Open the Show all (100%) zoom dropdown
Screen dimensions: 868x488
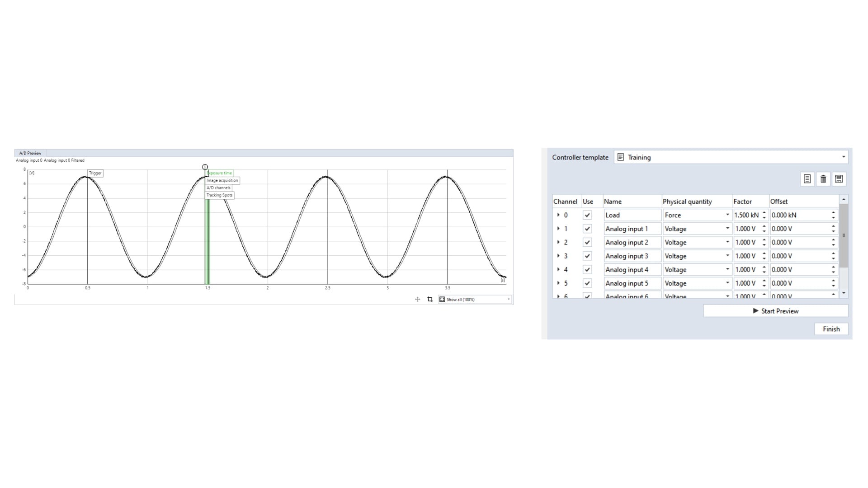pos(475,300)
